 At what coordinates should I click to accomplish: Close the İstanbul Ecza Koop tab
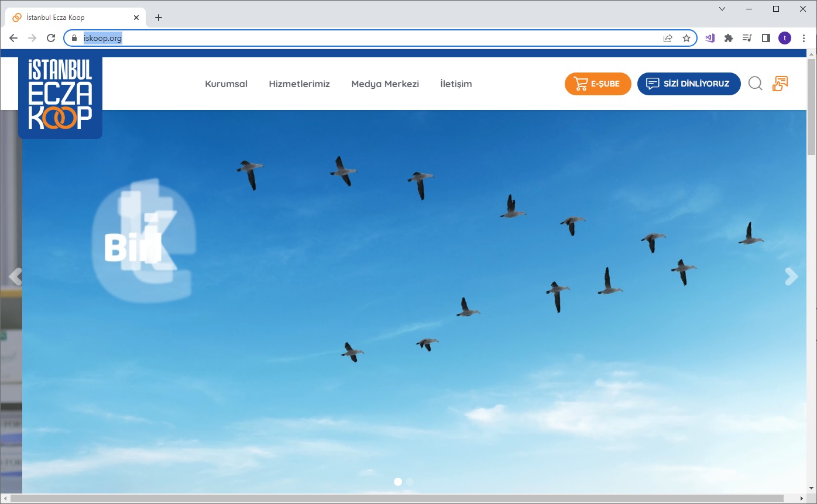(x=136, y=18)
